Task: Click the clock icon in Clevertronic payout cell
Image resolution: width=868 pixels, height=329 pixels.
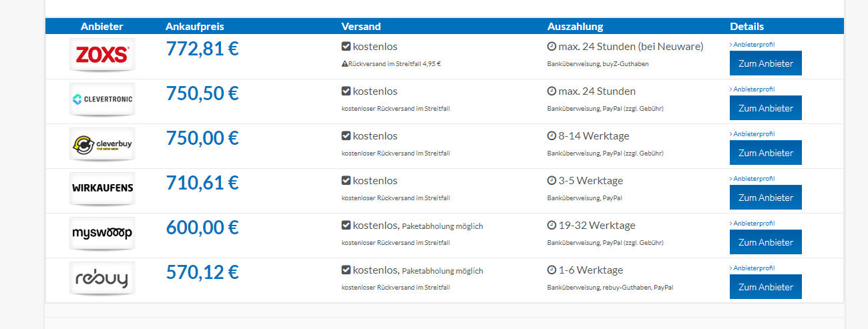Action: point(552,91)
